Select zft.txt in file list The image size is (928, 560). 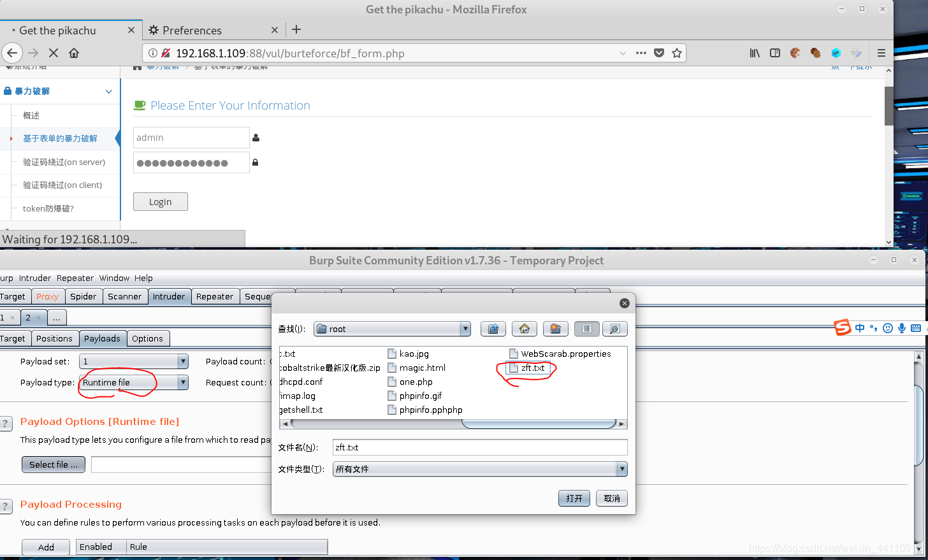coord(528,368)
